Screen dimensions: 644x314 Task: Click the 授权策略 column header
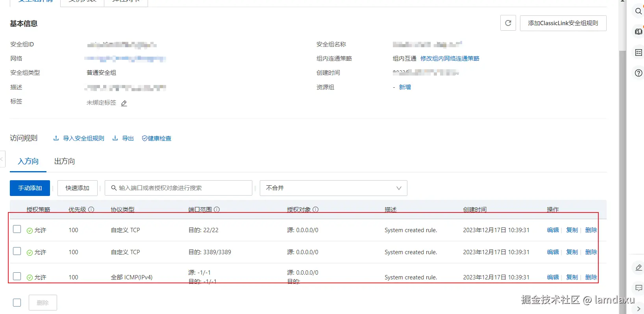pos(38,210)
